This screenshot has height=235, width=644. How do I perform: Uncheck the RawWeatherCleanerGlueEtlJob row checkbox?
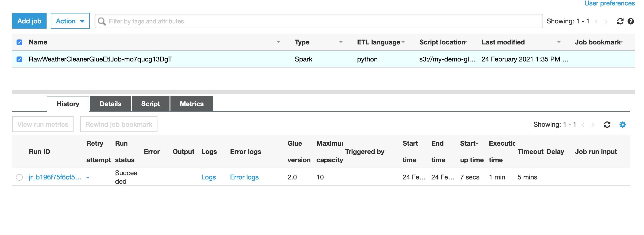pos(19,59)
